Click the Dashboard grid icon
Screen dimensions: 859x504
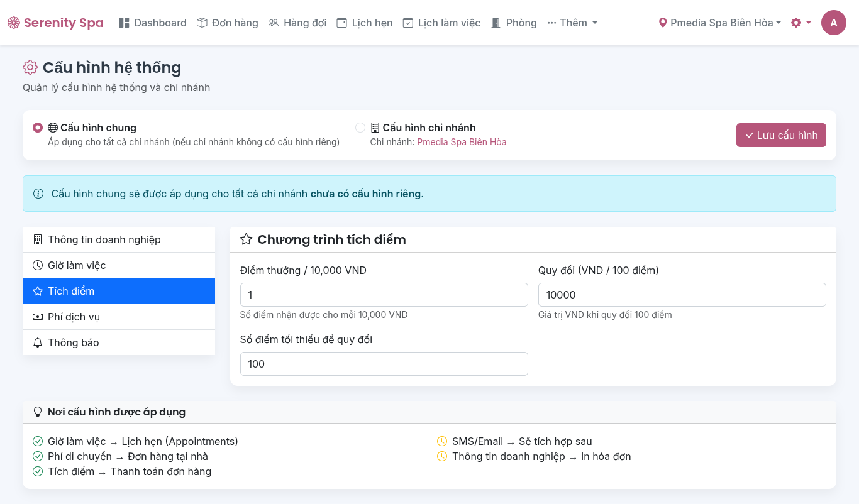click(x=124, y=23)
